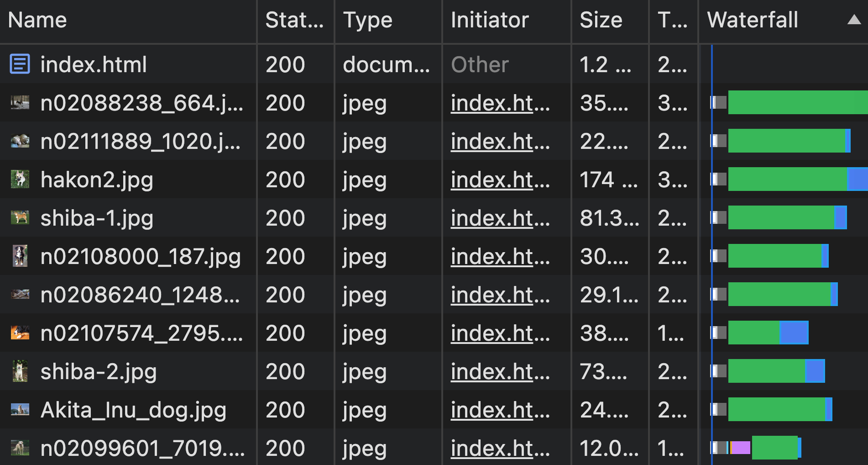Click the document icon beside index.html
This screenshot has width=868, height=465.
[19, 64]
